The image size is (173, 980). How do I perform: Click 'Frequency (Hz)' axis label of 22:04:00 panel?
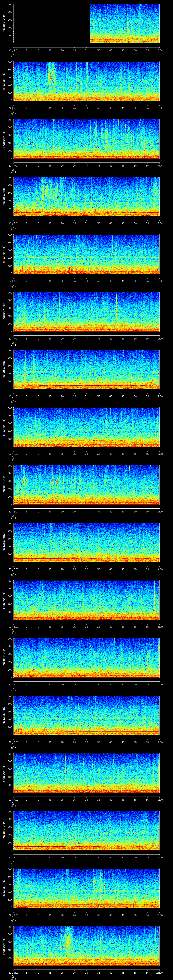point(4,24)
